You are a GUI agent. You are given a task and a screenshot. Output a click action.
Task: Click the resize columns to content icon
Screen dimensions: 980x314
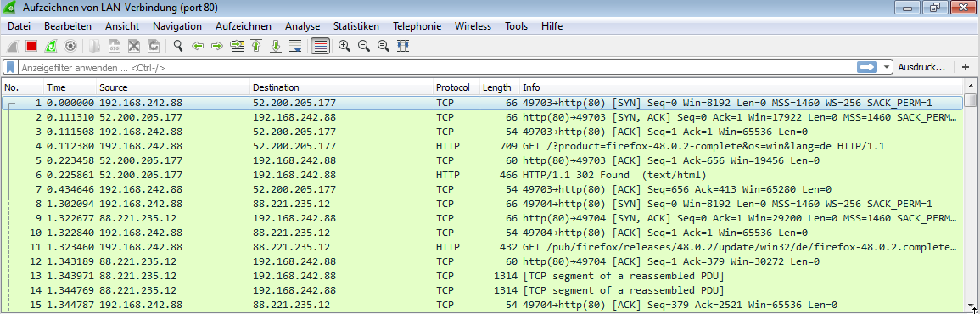coord(403,46)
